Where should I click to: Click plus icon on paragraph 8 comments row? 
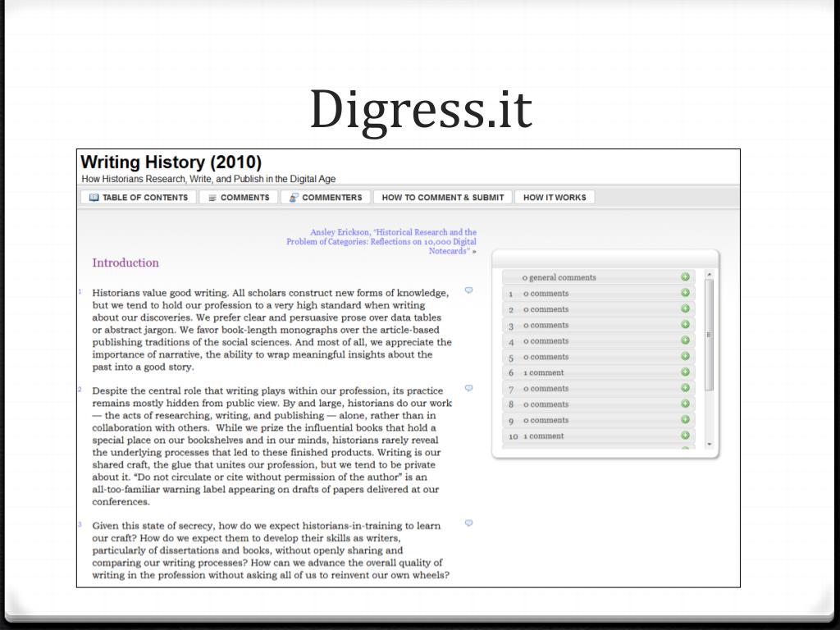(x=685, y=404)
